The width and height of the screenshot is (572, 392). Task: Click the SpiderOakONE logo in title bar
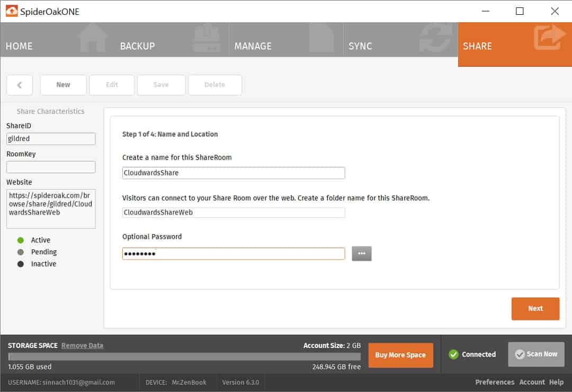pyautogui.click(x=11, y=11)
